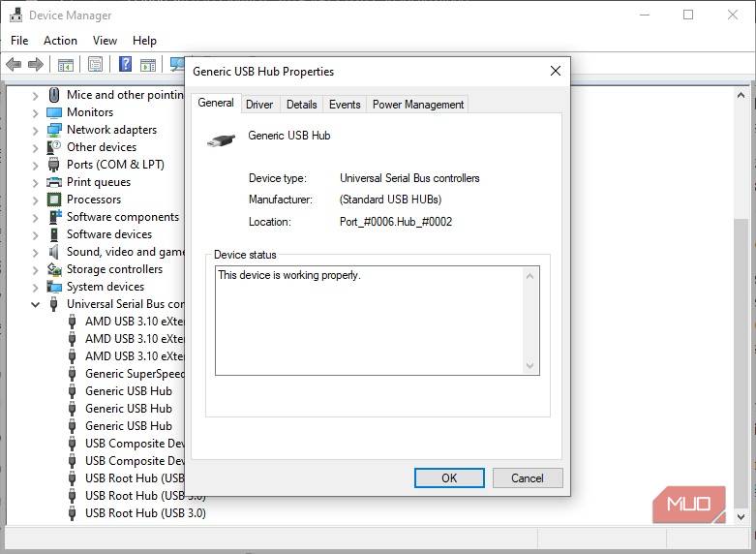Click the device tree scroll-up arrow
The height and width of the screenshot is (554, 756).
click(x=741, y=95)
